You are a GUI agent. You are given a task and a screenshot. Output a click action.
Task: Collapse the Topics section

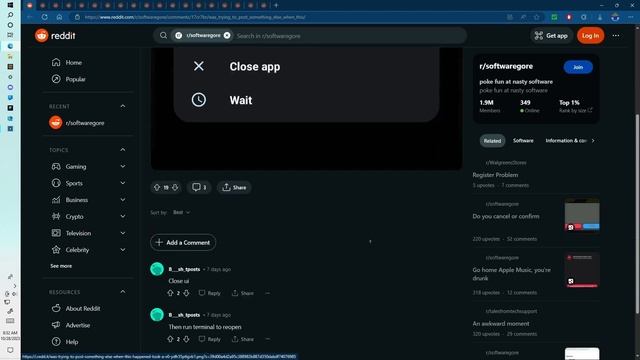point(123,150)
